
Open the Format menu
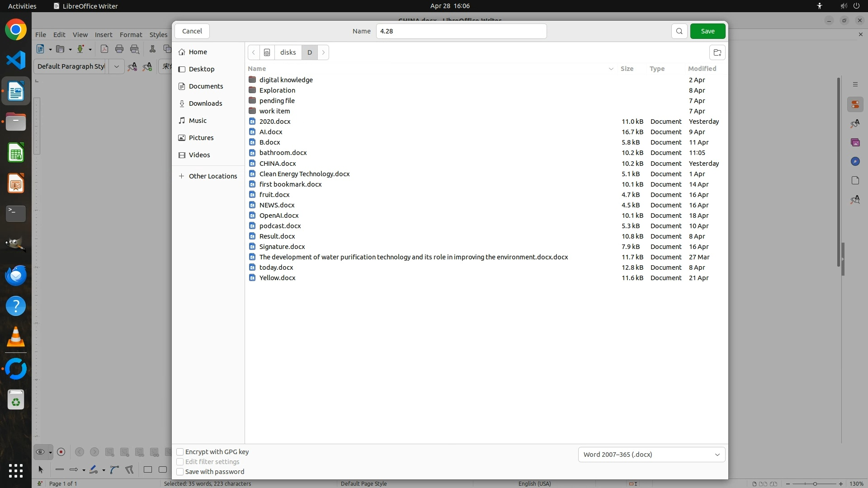131,35
